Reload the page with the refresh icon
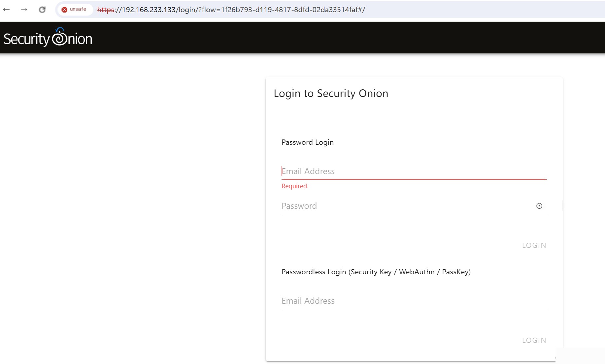 click(42, 10)
